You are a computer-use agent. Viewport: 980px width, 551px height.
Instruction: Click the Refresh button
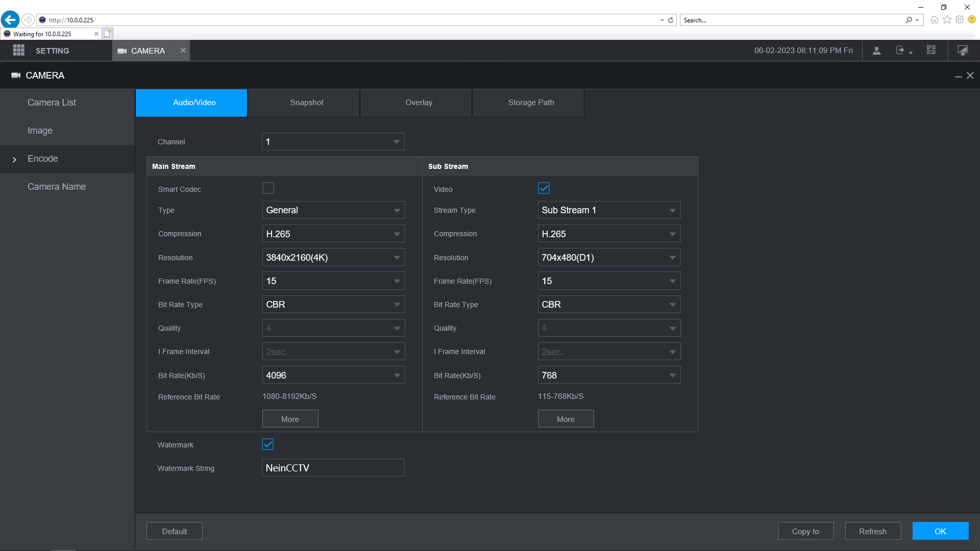pyautogui.click(x=873, y=531)
